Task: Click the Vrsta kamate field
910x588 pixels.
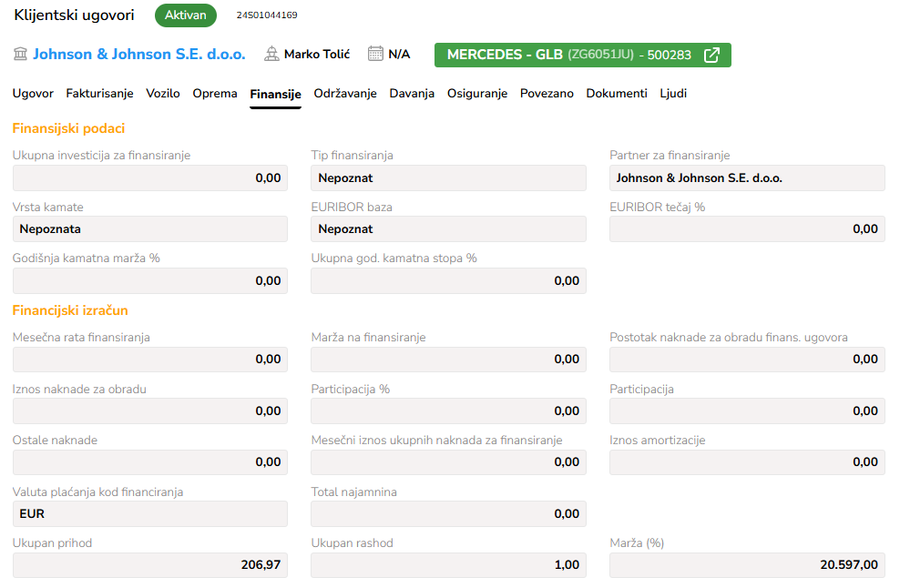Action: tap(150, 229)
